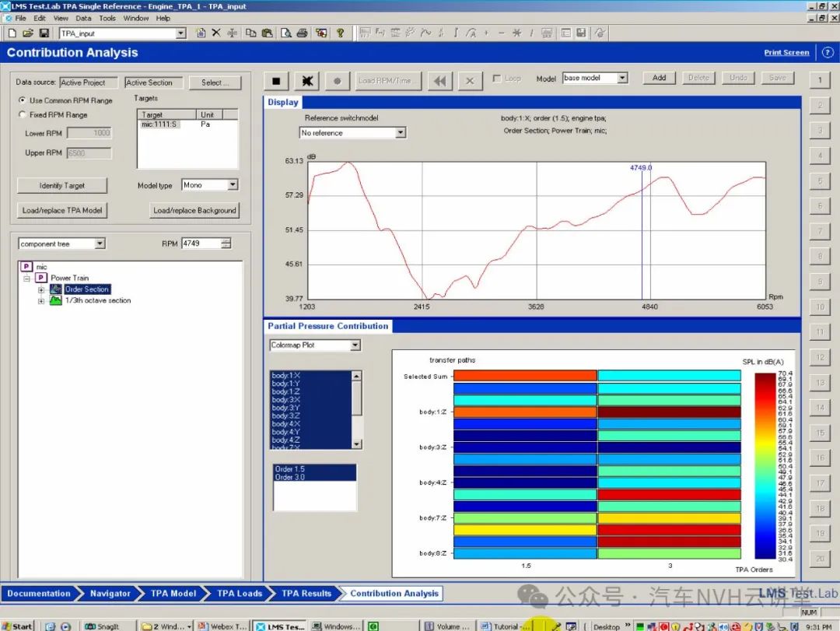This screenshot has height=631, width=840.
Task: Expand the Order Section tree node
Action: [x=41, y=289]
